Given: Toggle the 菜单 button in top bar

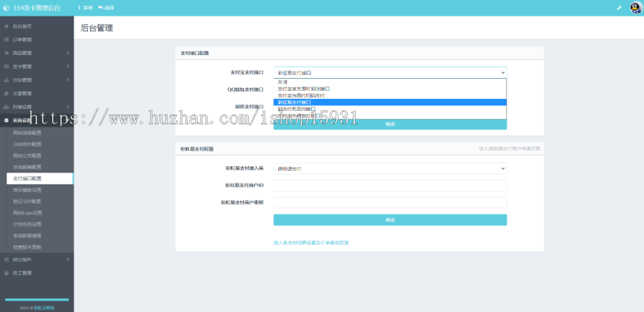Looking at the screenshot, I should click(x=85, y=8).
